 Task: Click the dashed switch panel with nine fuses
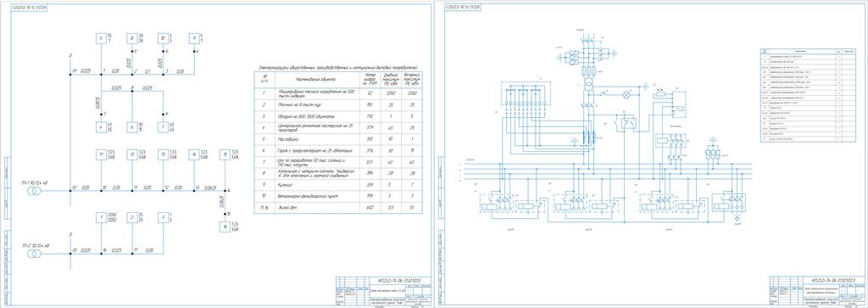tap(526, 93)
